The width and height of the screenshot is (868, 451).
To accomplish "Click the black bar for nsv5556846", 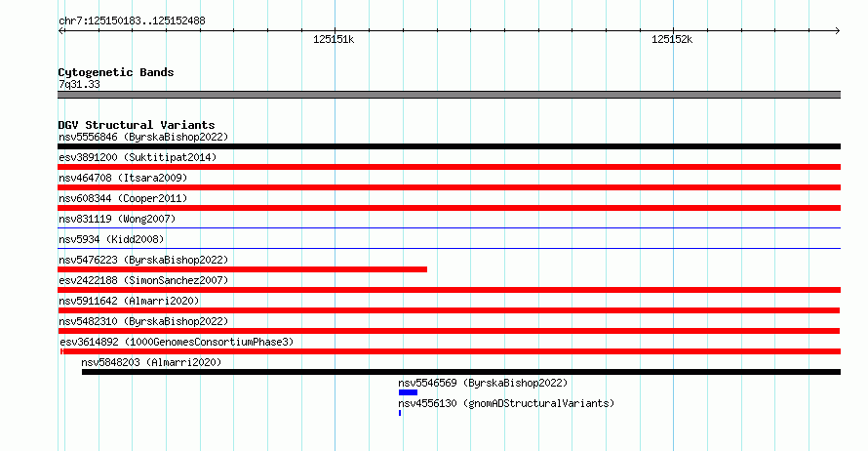I will pos(449,146).
